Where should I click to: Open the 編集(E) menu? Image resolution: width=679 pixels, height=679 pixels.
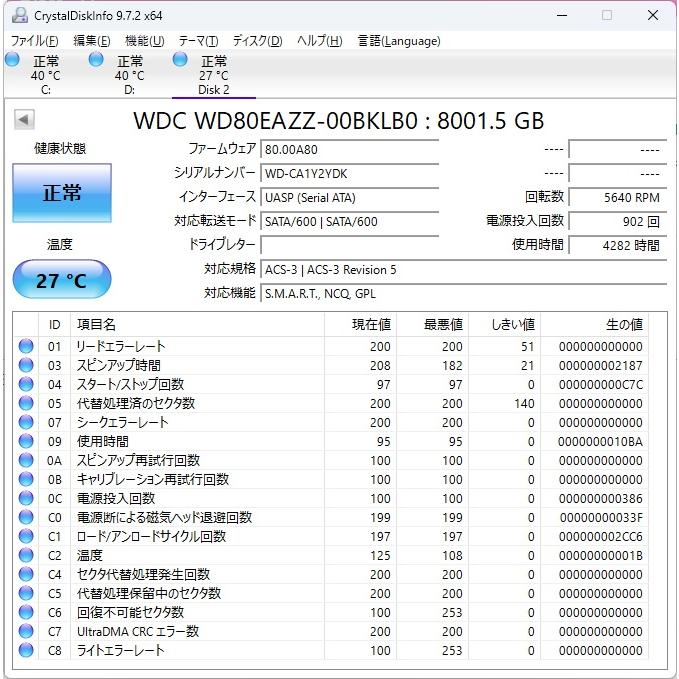pyautogui.click(x=92, y=41)
